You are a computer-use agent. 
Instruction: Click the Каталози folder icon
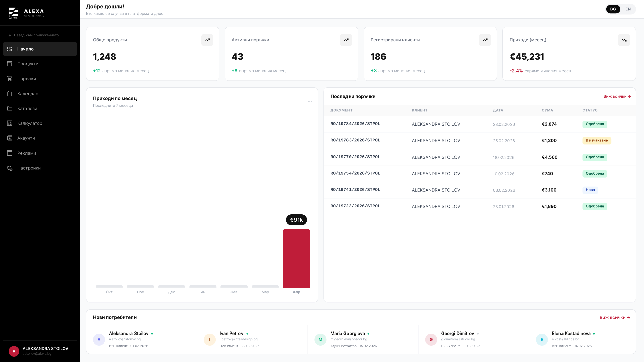coord(10,108)
